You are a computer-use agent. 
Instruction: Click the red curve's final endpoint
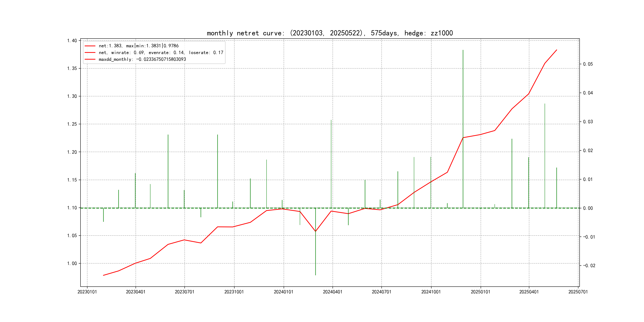[557, 50]
